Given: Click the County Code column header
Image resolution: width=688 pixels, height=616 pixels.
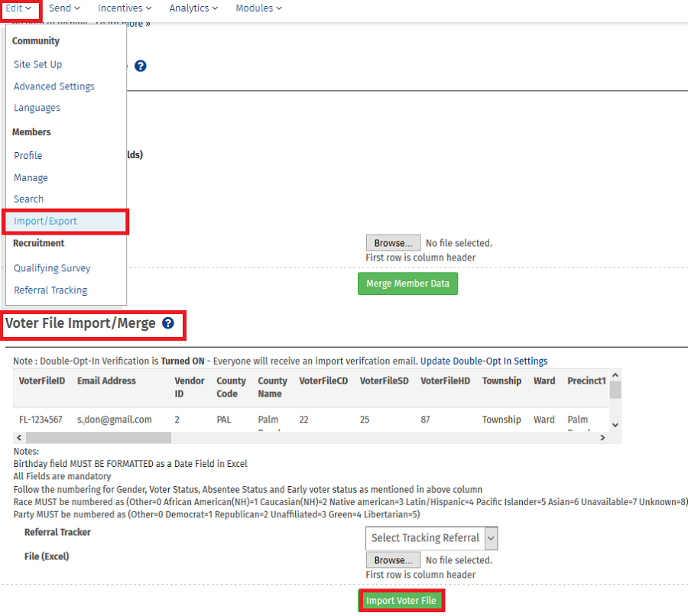Looking at the screenshot, I should [231, 387].
